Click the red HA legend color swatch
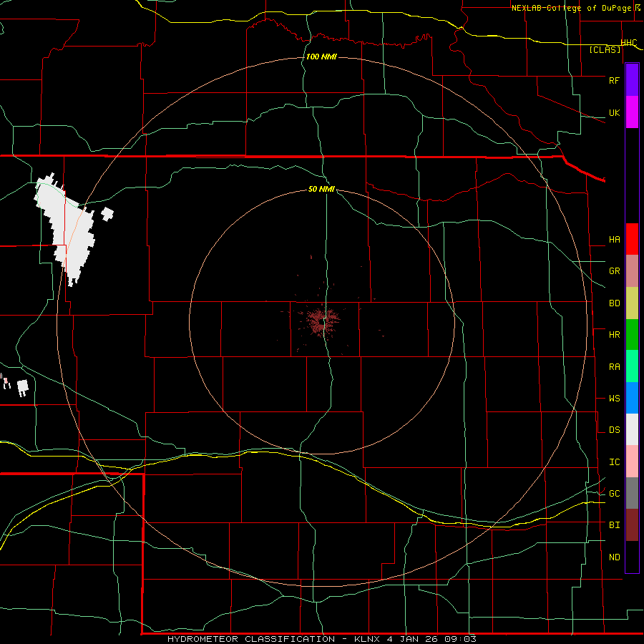The height and width of the screenshot is (644, 644). [x=632, y=239]
